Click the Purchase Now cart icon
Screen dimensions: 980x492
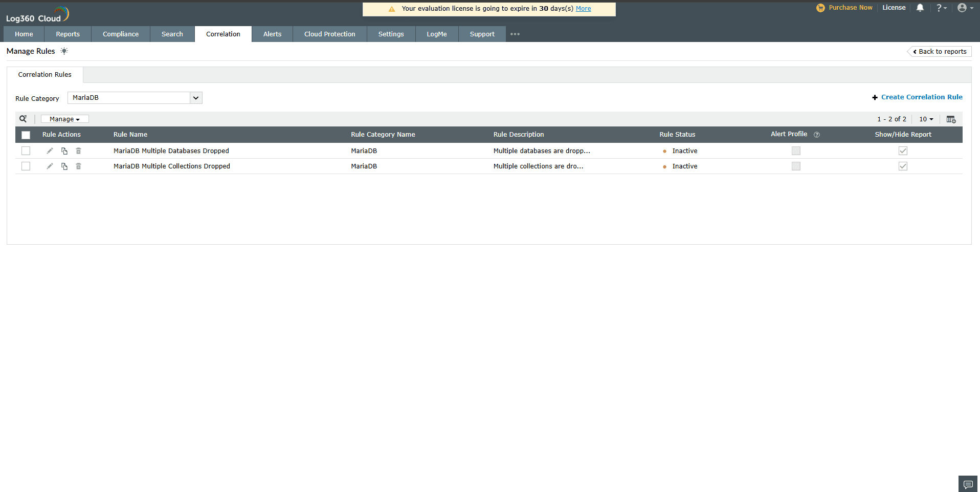(x=820, y=8)
